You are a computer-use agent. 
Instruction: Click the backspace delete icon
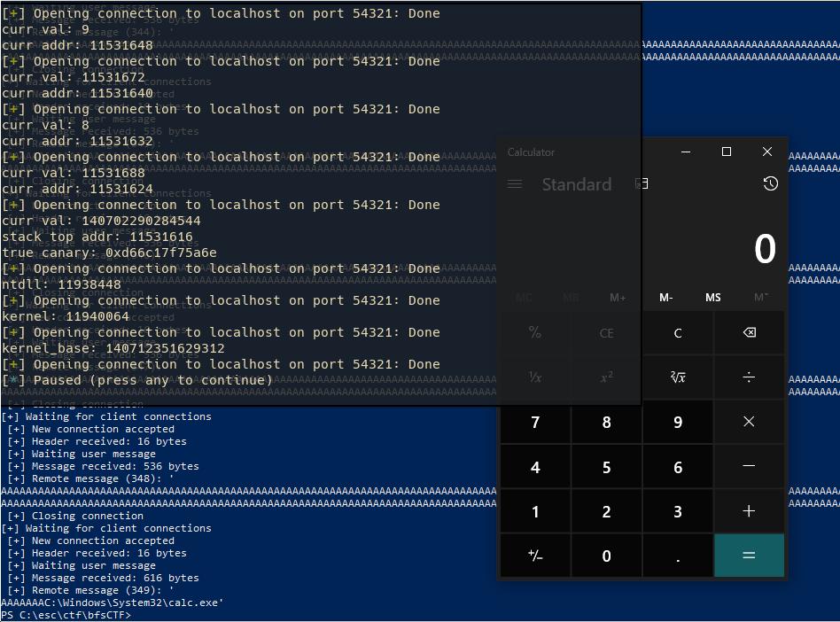(x=749, y=332)
